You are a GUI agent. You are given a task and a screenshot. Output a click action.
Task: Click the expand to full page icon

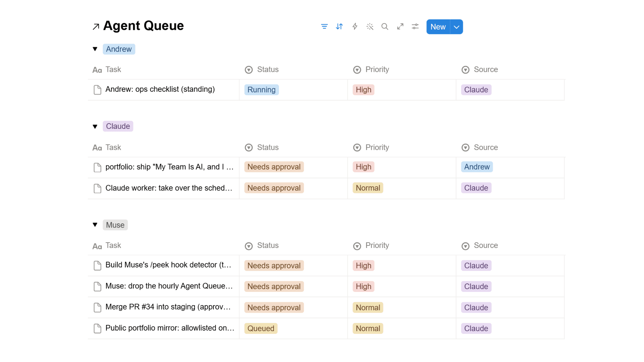tap(400, 27)
